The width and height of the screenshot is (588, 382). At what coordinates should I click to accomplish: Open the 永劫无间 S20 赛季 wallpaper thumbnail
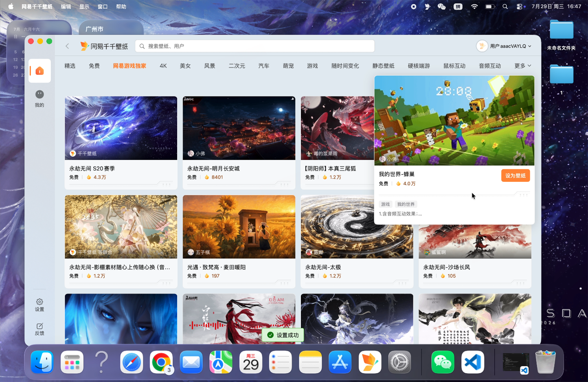(x=121, y=128)
